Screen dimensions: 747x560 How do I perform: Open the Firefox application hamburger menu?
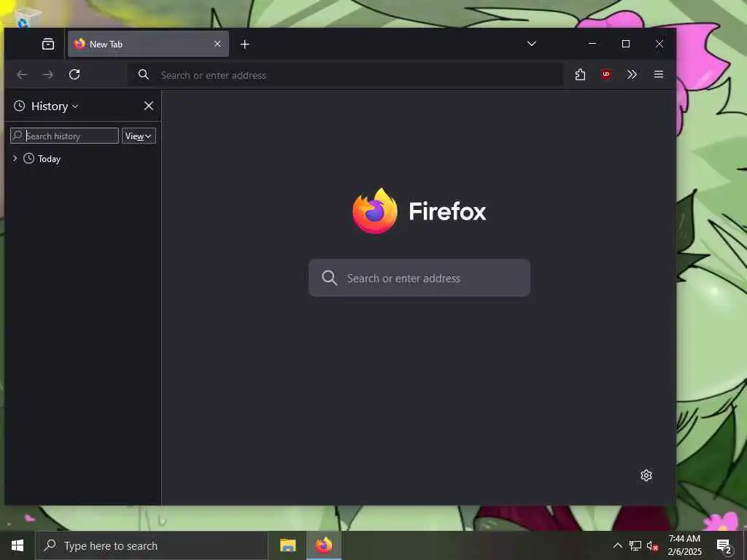[x=659, y=74]
